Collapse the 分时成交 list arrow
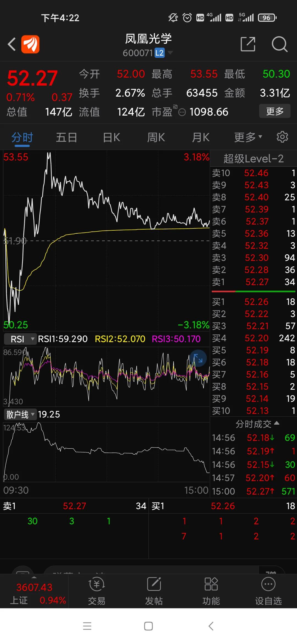297x644 pixels. tap(277, 423)
